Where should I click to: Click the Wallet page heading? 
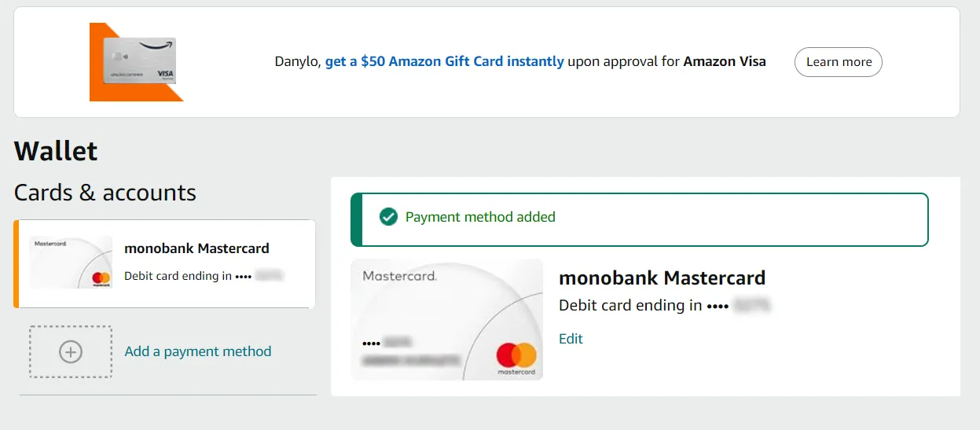[x=56, y=151]
